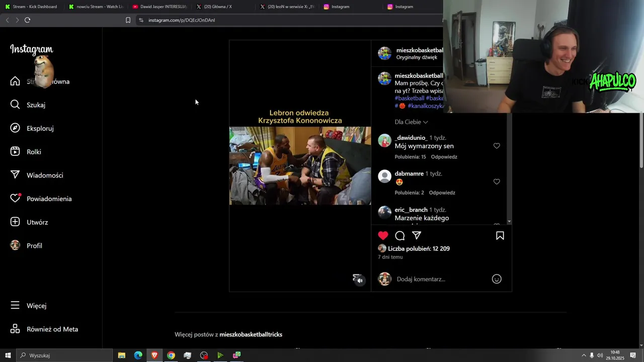Open the Windows notification center

[633, 355]
